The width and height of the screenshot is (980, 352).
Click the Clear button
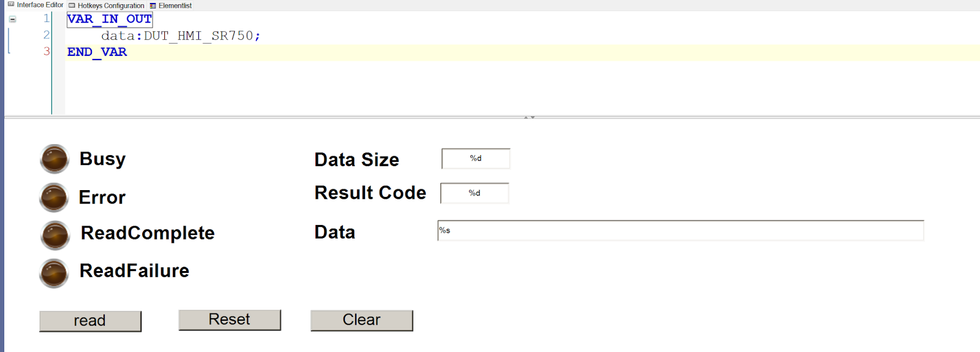[361, 321]
